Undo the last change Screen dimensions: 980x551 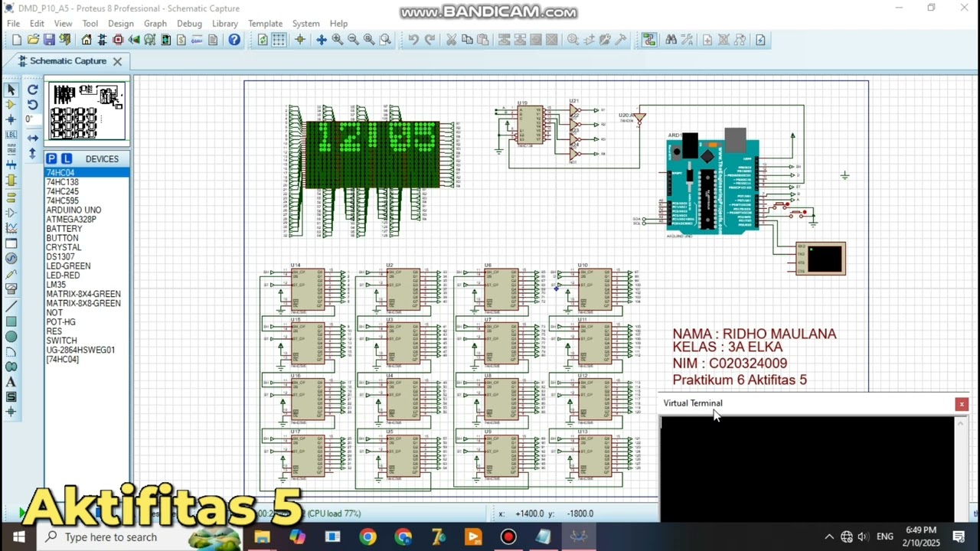(x=413, y=40)
